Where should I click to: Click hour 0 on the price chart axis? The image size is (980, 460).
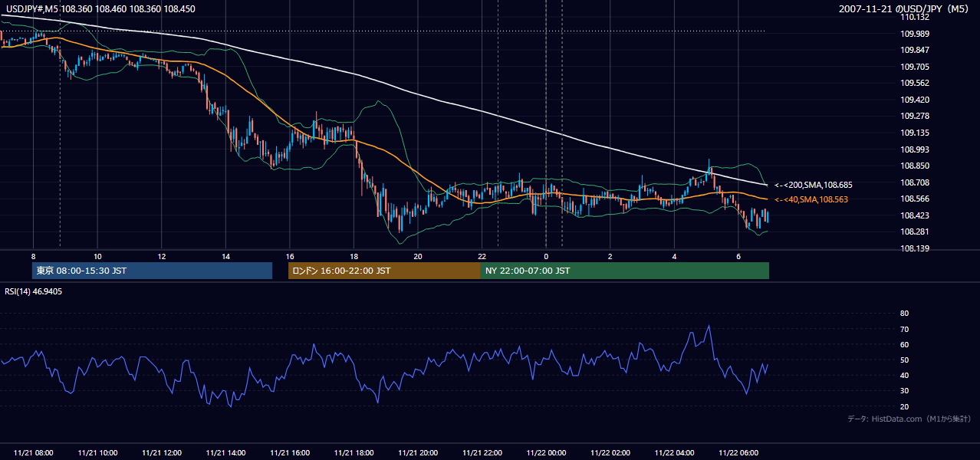[546, 255]
